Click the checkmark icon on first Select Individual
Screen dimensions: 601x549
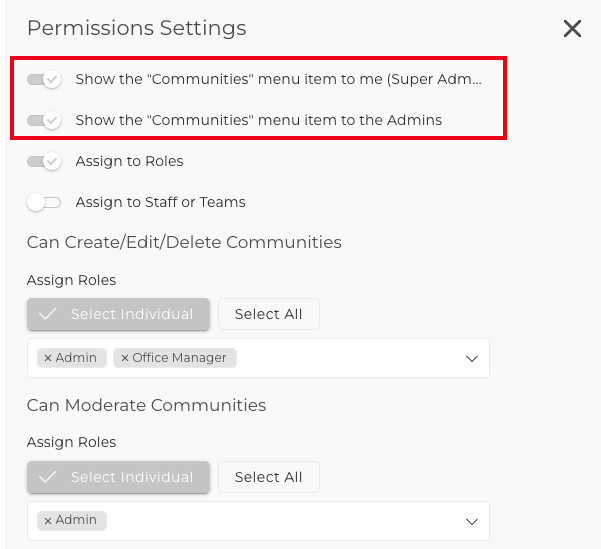(48, 314)
